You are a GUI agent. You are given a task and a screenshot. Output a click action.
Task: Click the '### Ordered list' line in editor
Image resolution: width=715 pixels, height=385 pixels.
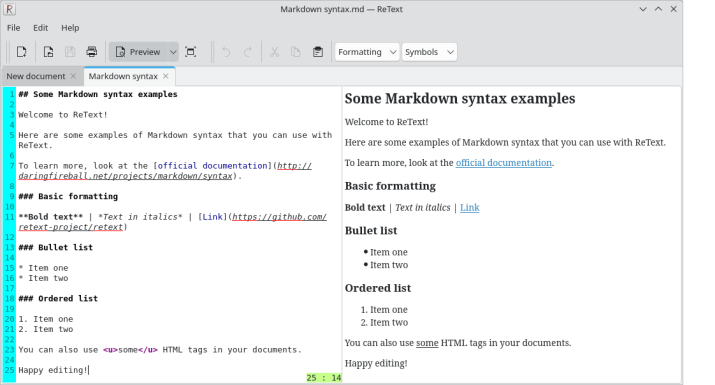click(x=58, y=299)
